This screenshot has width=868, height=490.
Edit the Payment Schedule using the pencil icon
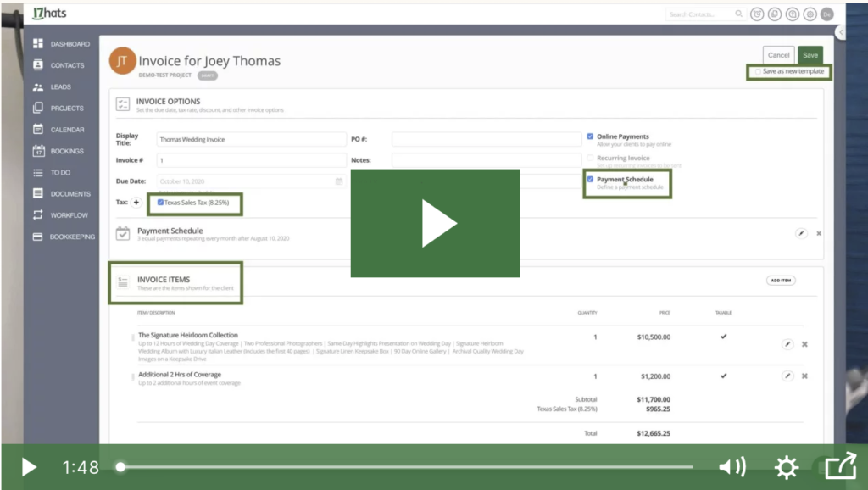801,232
